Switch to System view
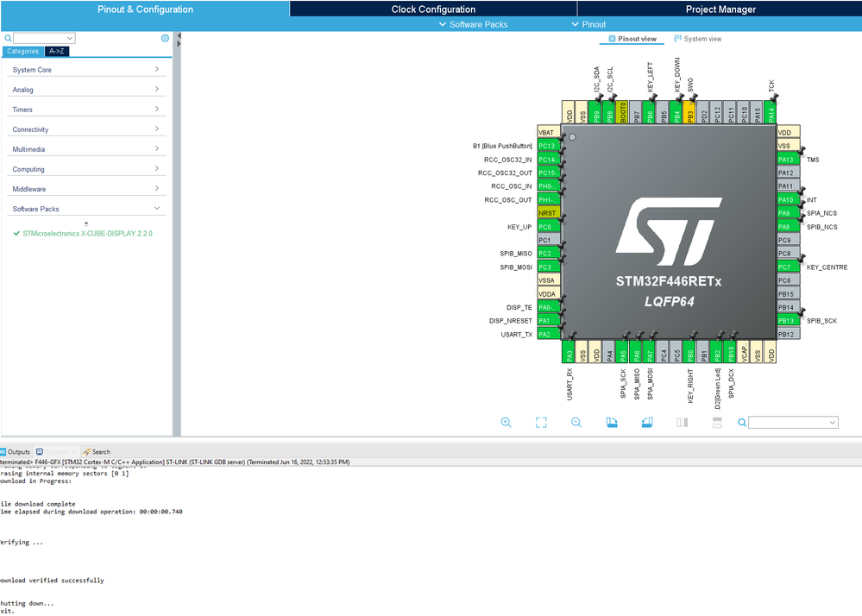The height and width of the screenshot is (616, 862). click(x=698, y=39)
